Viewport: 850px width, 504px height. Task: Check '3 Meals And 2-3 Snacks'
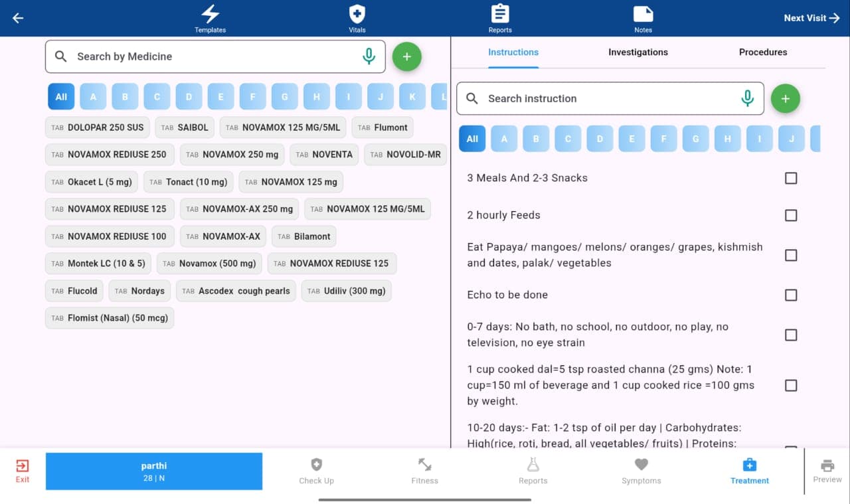(x=791, y=178)
